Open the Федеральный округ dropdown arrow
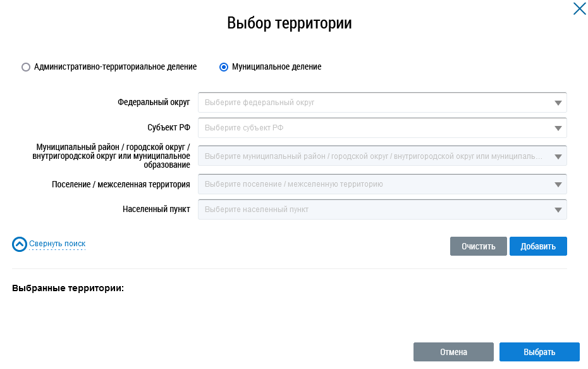Viewport: 588px width, 369px height. [558, 103]
